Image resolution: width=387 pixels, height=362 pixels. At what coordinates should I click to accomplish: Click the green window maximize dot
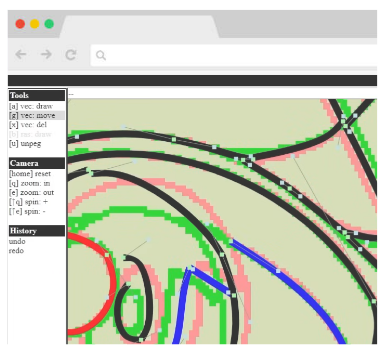49,24
